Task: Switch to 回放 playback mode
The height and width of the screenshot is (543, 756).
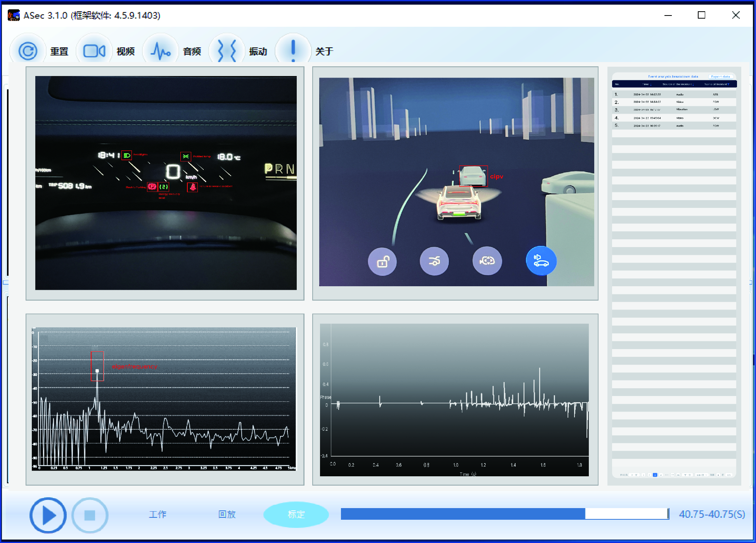Action: [x=227, y=515]
